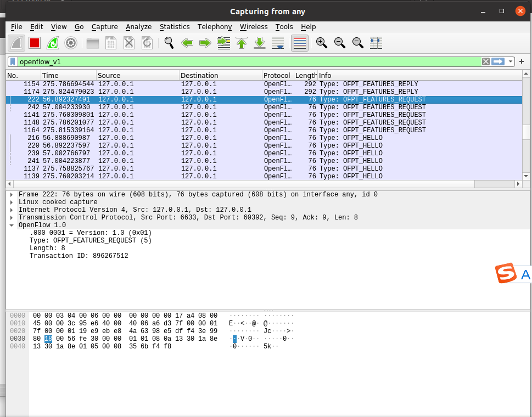Stop capturing with the red square button
Screen dimensions: 532x417
point(35,43)
